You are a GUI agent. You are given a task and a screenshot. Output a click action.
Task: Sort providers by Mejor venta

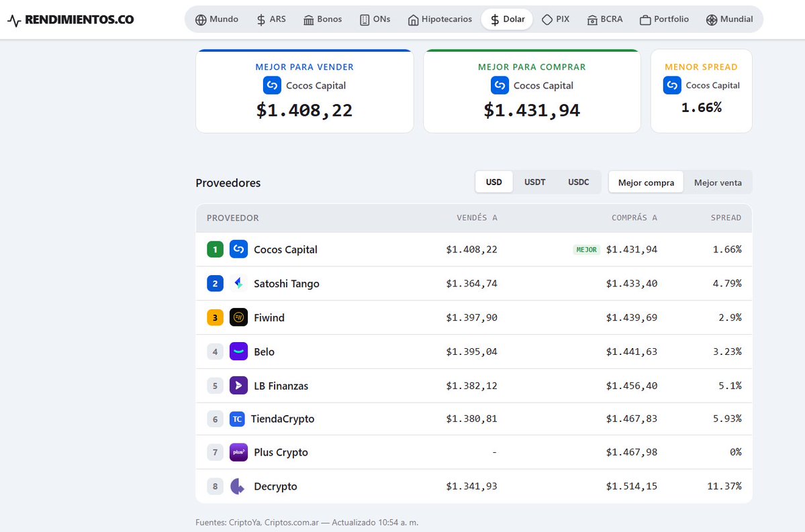coord(718,182)
